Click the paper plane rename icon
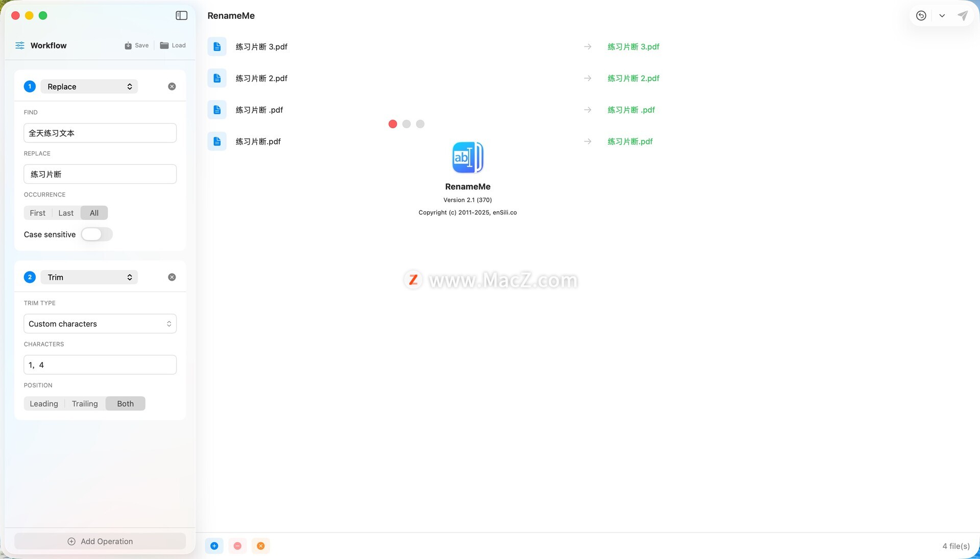Viewport: 980px width, 559px height. (962, 15)
